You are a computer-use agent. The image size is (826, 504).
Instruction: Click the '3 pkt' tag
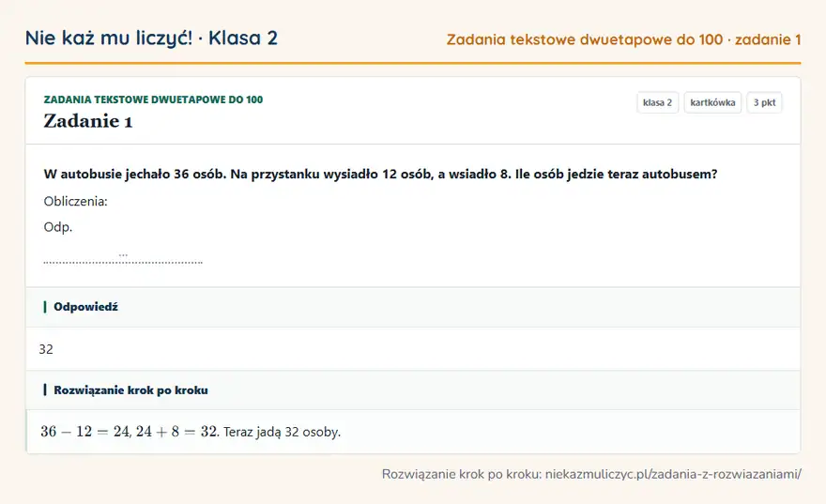[x=764, y=102]
